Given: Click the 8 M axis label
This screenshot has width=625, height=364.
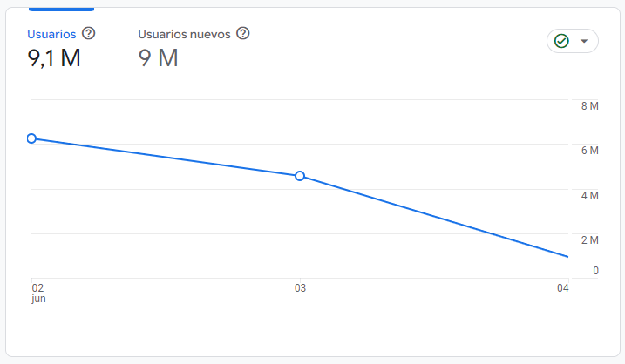Looking at the screenshot, I should pyautogui.click(x=589, y=106).
